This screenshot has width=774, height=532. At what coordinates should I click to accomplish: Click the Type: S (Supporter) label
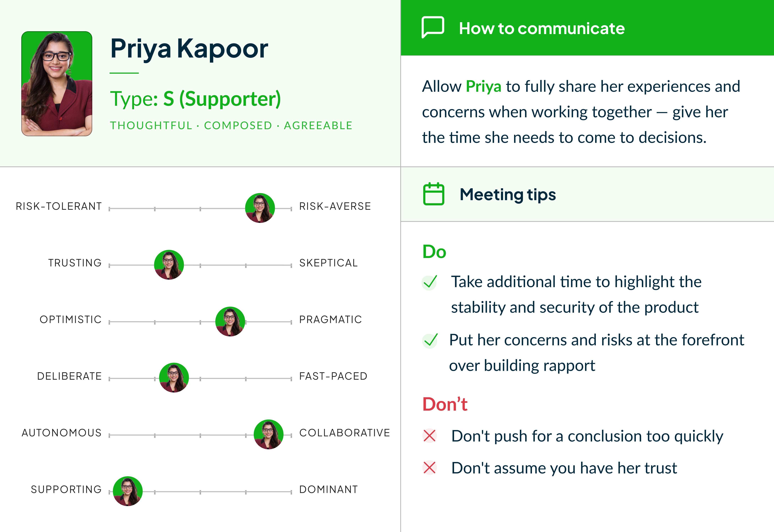click(195, 99)
